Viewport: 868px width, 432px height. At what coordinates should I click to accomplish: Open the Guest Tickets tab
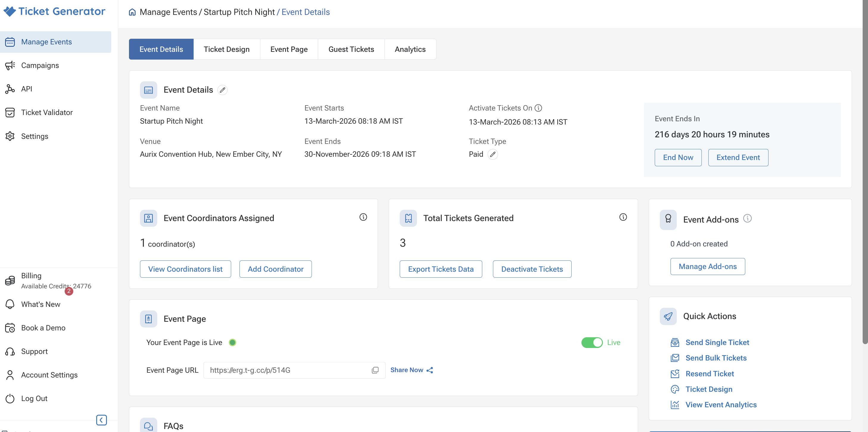(351, 49)
